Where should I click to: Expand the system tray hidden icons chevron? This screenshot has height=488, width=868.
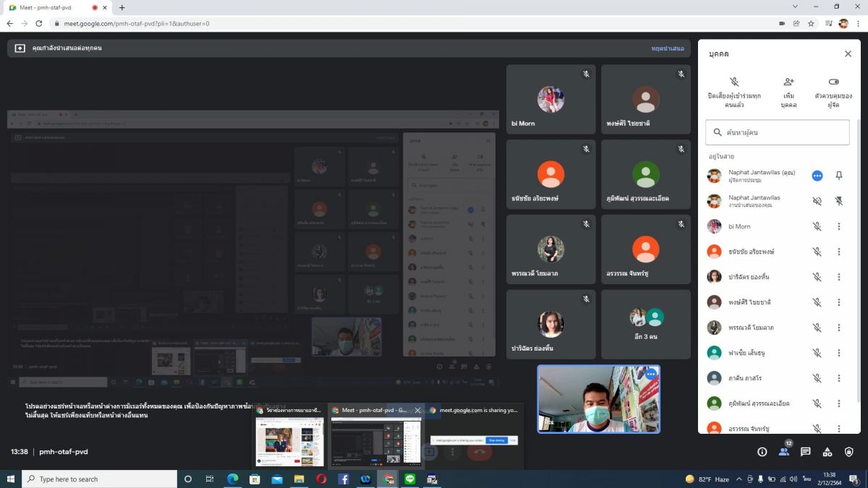pos(739,479)
